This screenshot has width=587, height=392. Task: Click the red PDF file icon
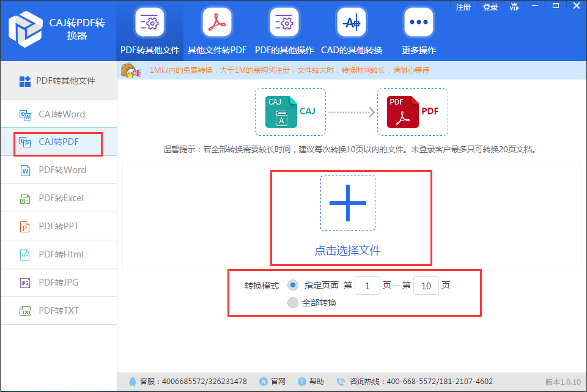click(x=403, y=112)
